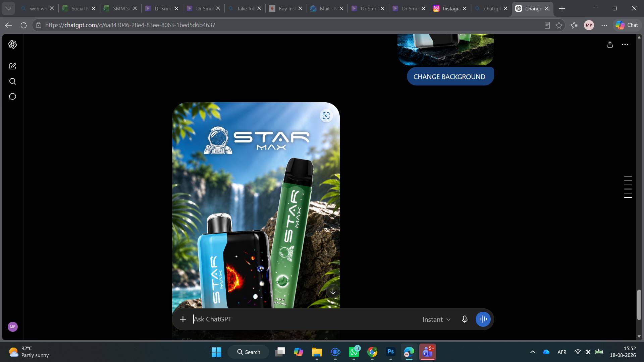Show hidden system tray icons chevron
This screenshot has width=644, height=362.
coord(532,352)
